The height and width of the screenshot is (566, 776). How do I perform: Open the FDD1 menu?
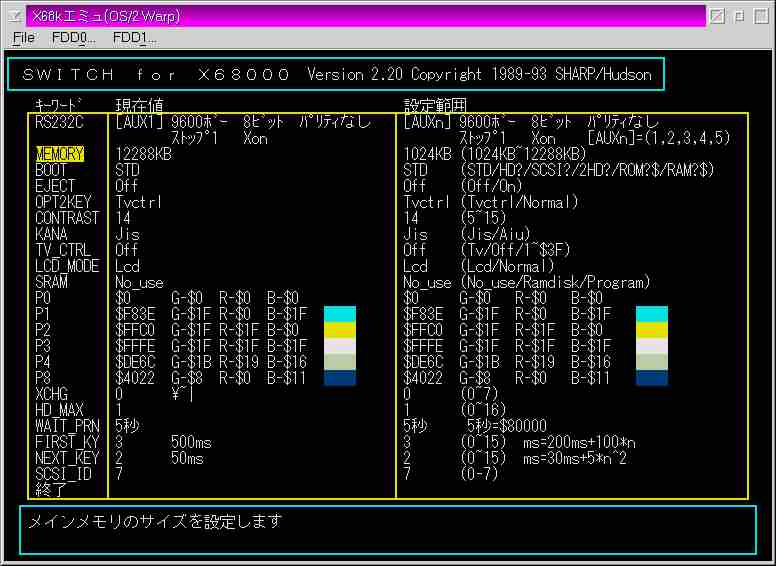pyautogui.click(x=135, y=38)
